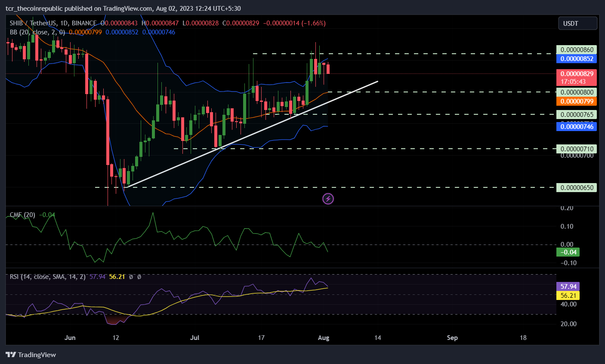605x364 pixels.
Task: Click the Jun label on the time axis
Action: point(70,338)
